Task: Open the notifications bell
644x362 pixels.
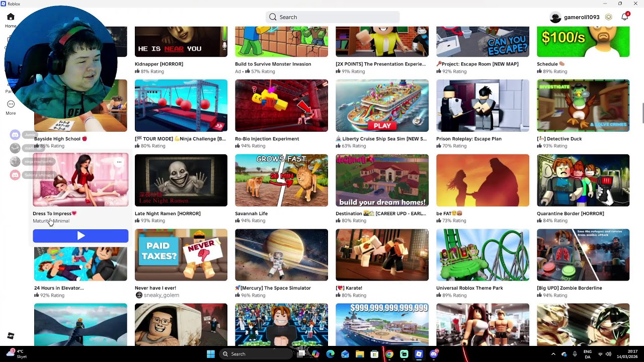Action: coord(624,17)
